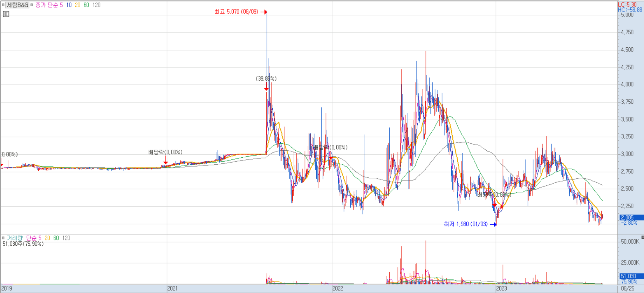
Task: Click the 3,000 price axis label
Action: [627, 154]
